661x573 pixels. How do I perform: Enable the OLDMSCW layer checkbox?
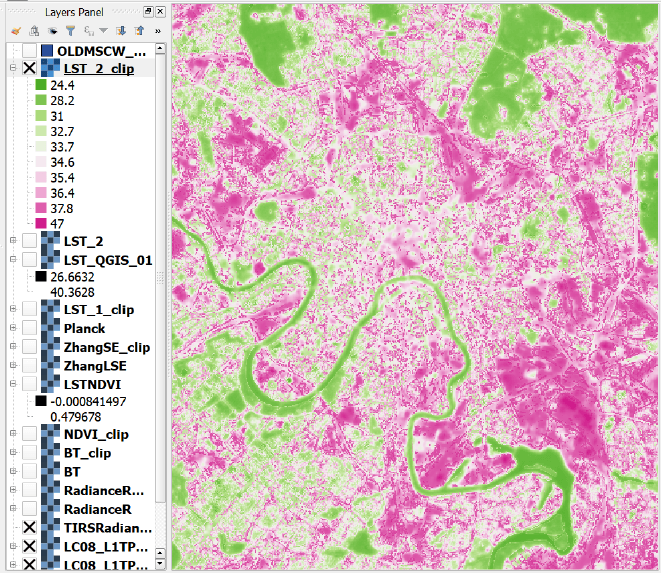(30, 51)
